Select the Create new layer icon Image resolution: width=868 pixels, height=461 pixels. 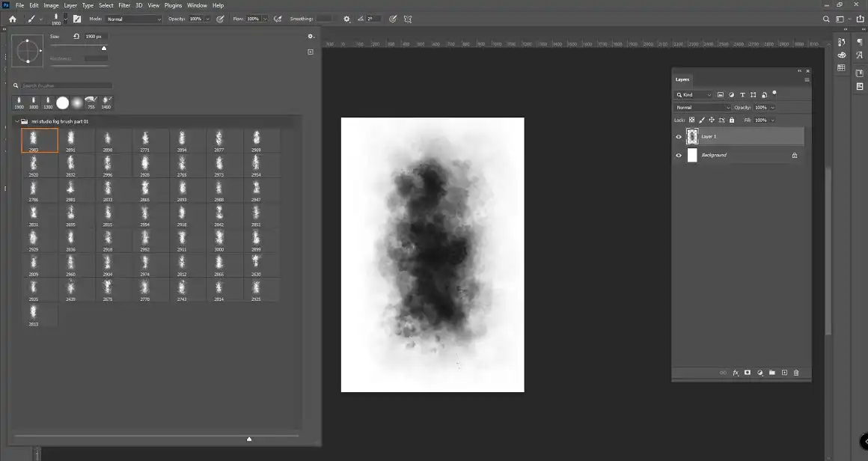pyautogui.click(x=784, y=373)
